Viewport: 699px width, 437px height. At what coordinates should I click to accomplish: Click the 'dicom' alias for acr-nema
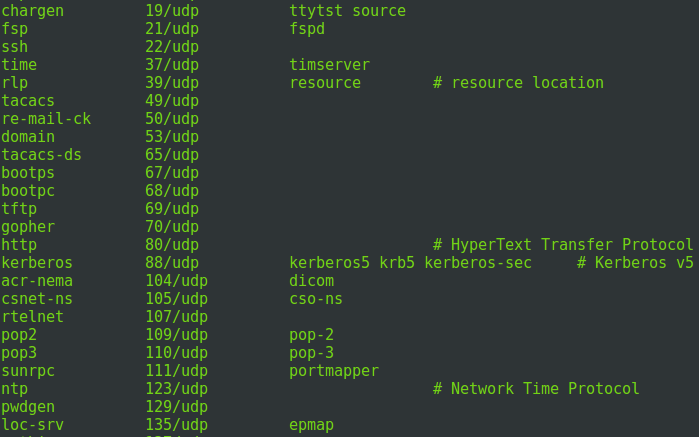pos(312,281)
